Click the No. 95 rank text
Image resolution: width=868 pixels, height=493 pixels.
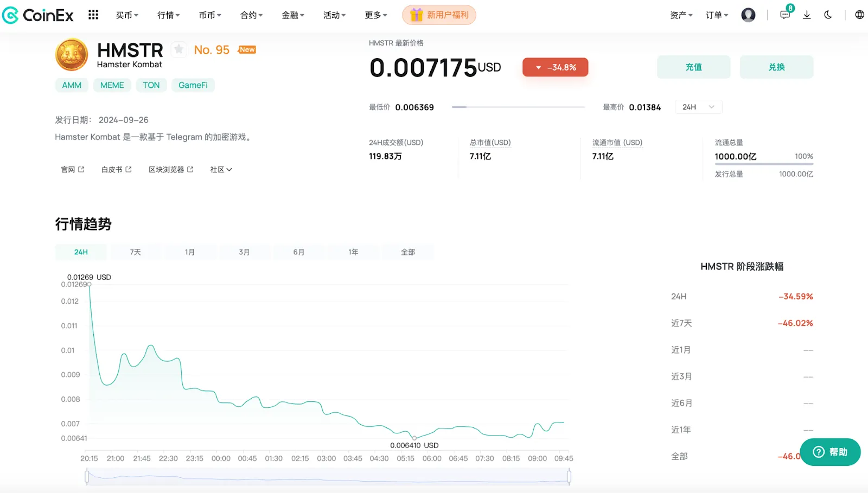(212, 50)
